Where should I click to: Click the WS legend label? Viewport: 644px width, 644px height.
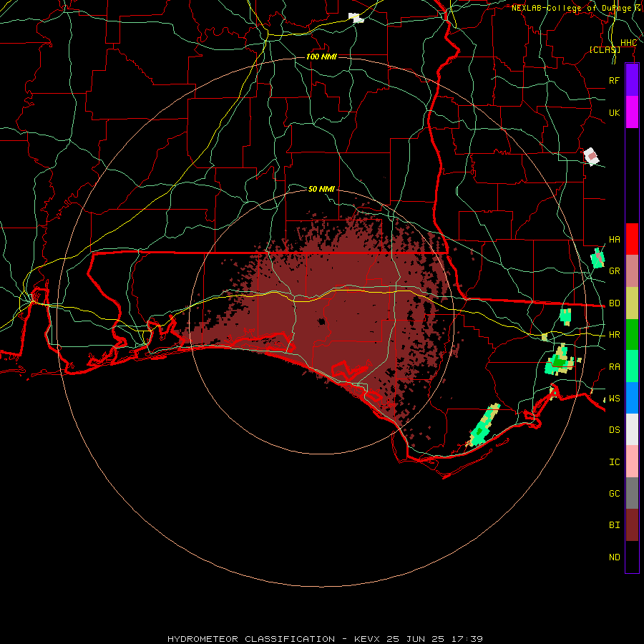[614, 399]
